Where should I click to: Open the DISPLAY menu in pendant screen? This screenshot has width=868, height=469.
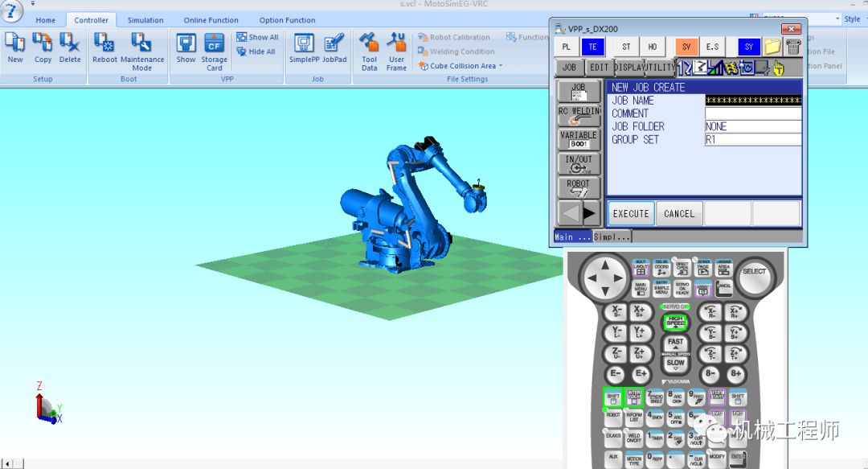[629, 68]
